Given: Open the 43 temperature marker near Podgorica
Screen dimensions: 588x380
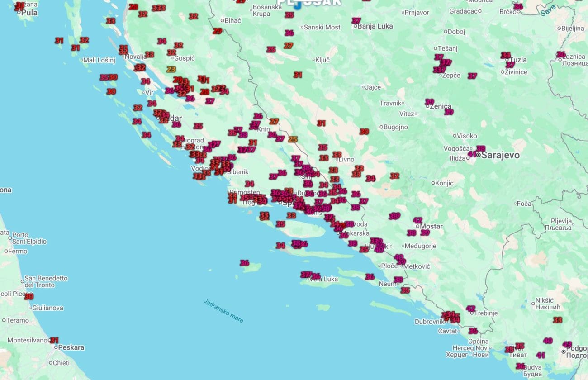Looking at the screenshot, I should [x=567, y=344].
